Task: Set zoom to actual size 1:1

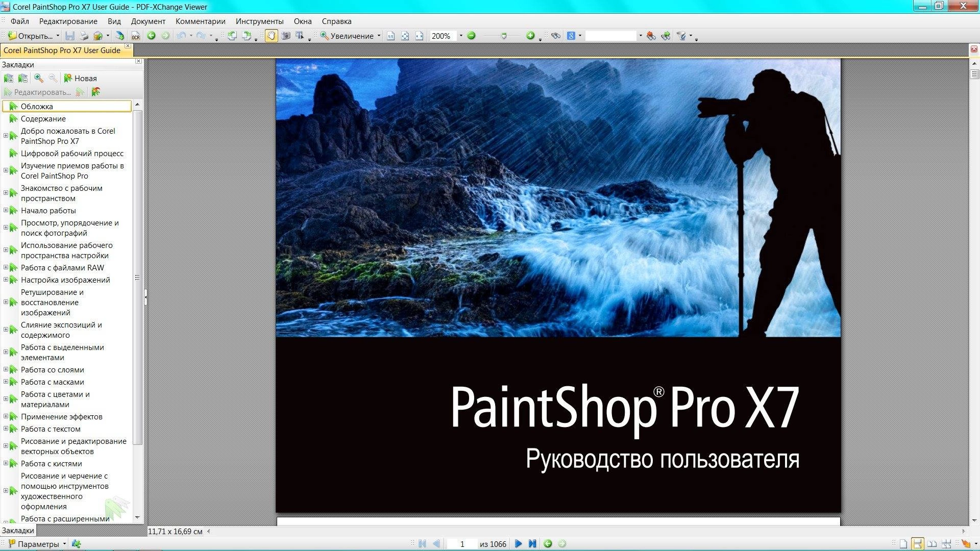Action: tap(390, 36)
